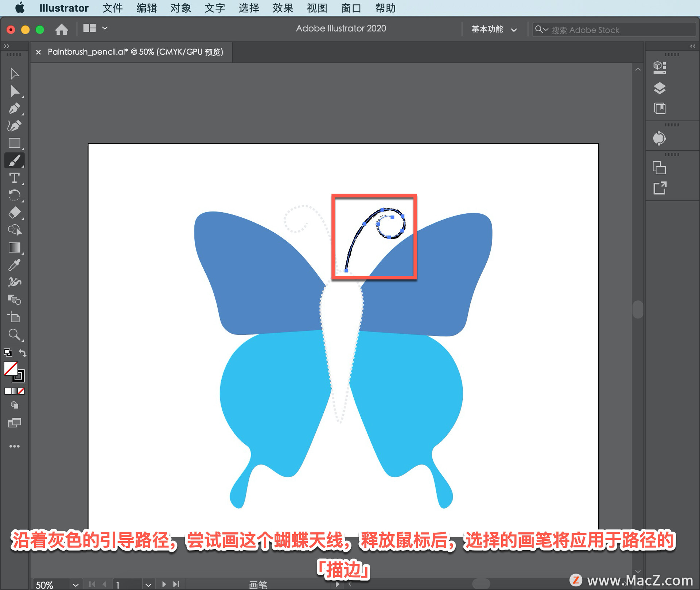Image resolution: width=700 pixels, height=590 pixels.
Task: Click Default Fill and Stroke icon
Action: pos(8,353)
